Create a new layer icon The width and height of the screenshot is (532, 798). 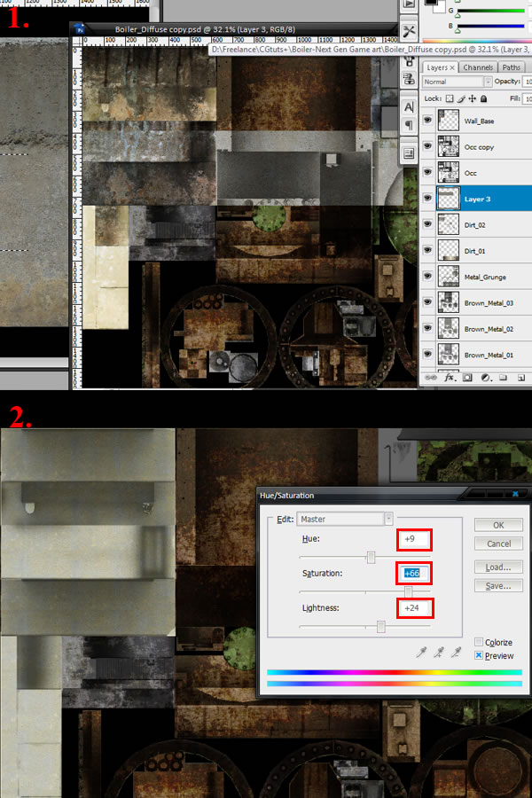coord(520,378)
